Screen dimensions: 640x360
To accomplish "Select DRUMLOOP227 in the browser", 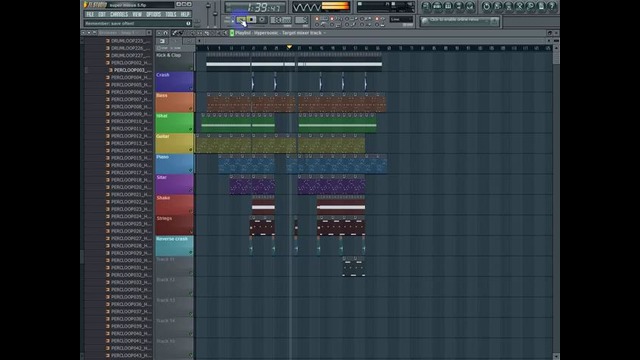I will [130, 56].
